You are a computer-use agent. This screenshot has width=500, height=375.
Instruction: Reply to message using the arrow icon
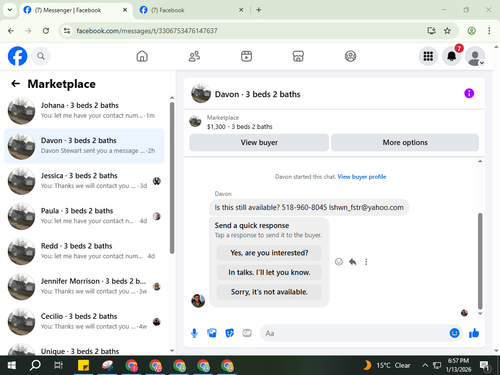pos(353,262)
